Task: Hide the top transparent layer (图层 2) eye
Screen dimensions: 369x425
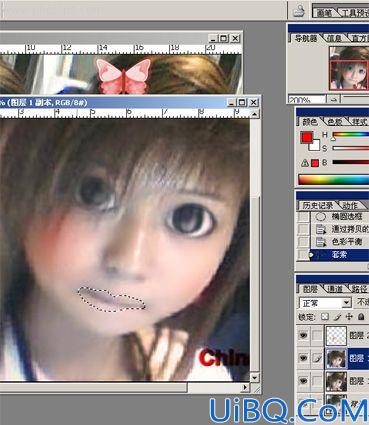Action: tap(303, 335)
